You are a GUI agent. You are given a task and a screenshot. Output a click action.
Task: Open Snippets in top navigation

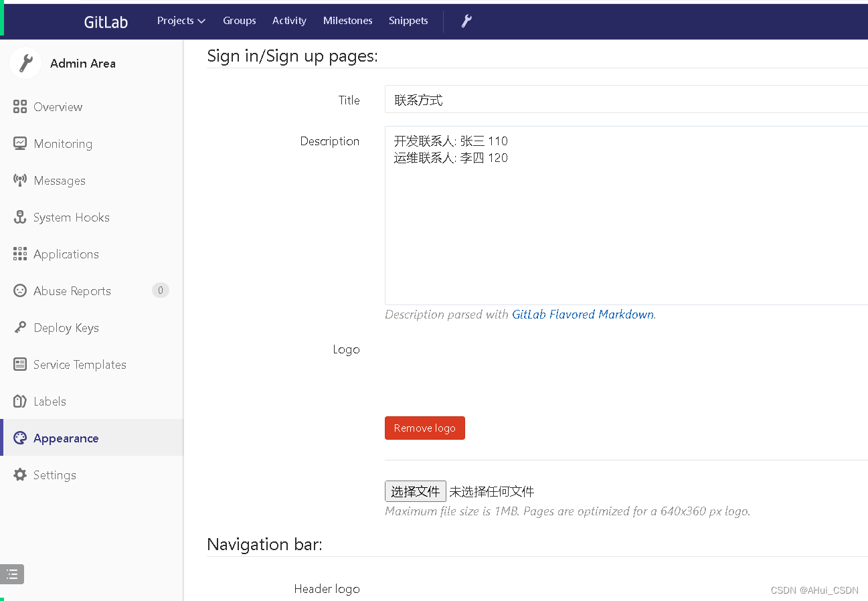[408, 21]
